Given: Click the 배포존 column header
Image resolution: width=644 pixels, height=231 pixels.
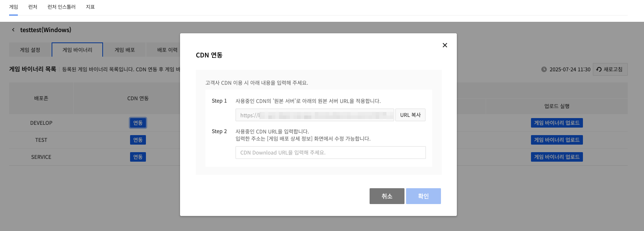Looking at the screenshot, I should 41,98.
